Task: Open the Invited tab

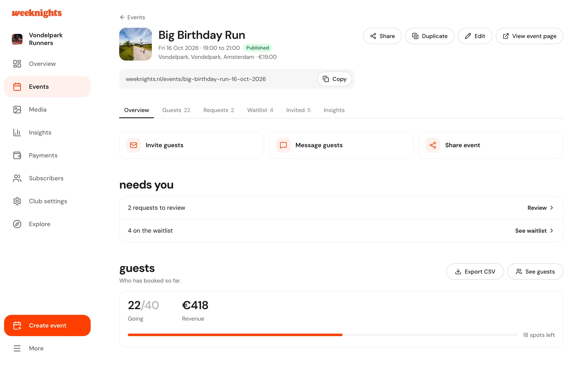Action: tap(298, 110)
